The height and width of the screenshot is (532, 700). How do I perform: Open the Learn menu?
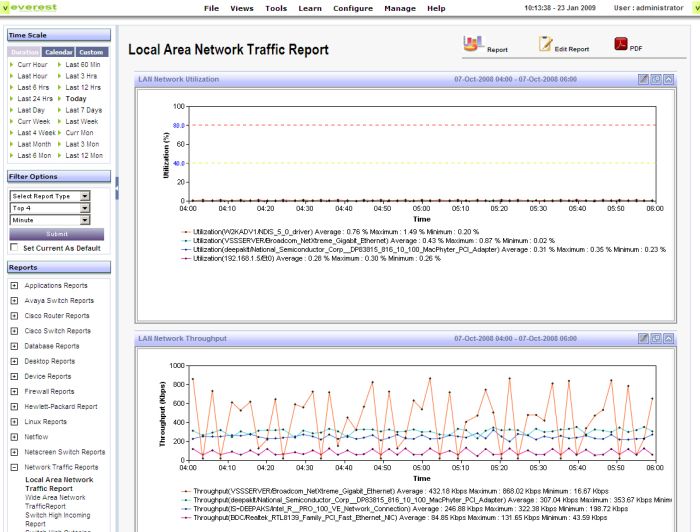coord(310,8)
